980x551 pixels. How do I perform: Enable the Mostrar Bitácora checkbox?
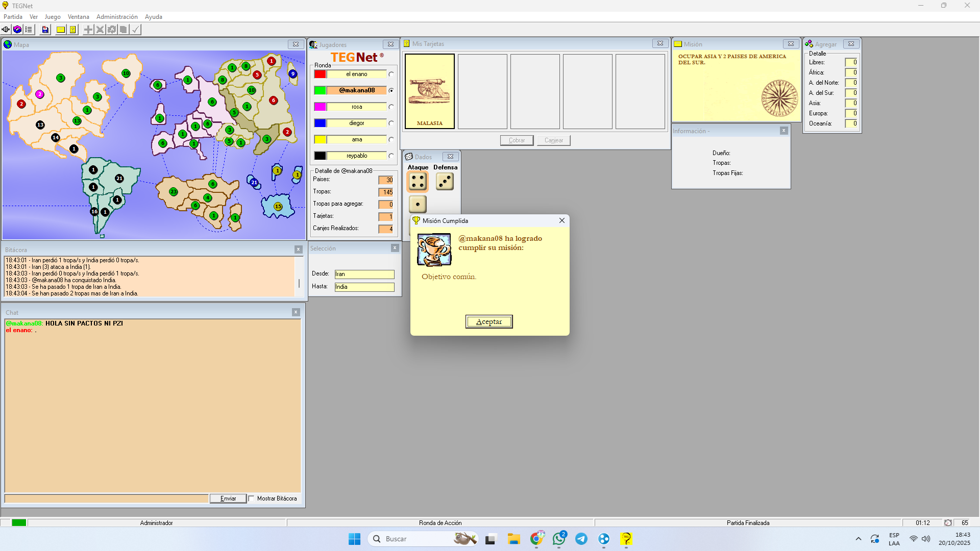[251, 498]
